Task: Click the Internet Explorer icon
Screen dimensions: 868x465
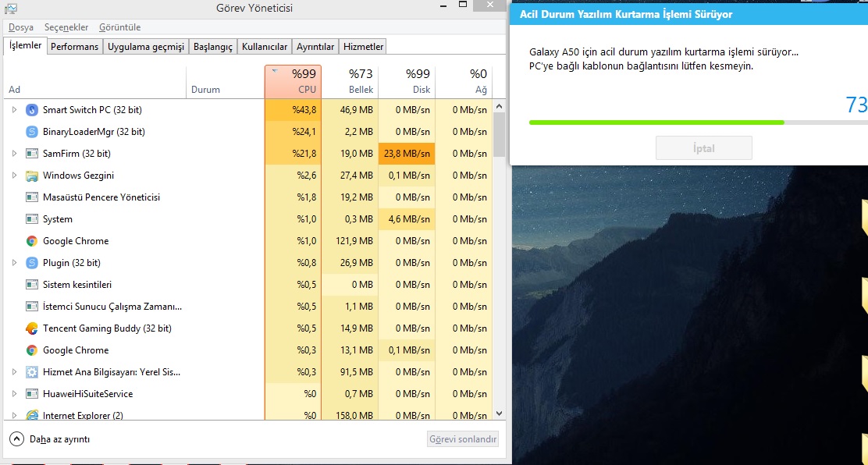Action: [x=32, y=414]
